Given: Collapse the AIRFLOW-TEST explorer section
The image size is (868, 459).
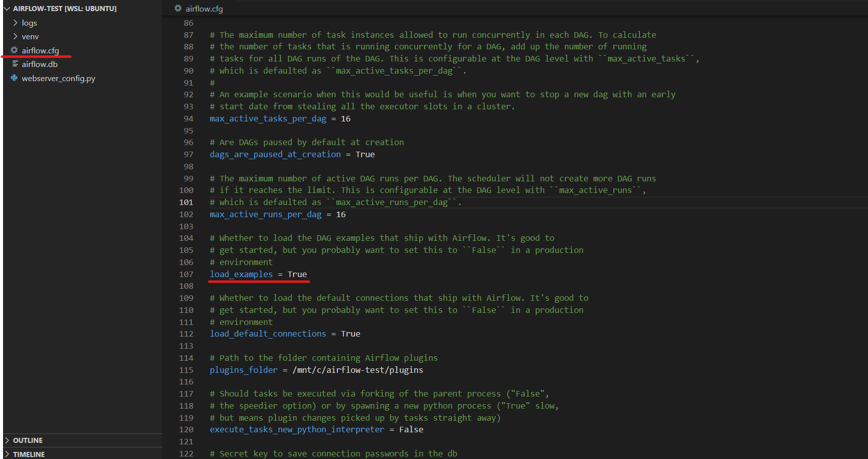Looking at the screenshot, I should click(x=6, y=9).
